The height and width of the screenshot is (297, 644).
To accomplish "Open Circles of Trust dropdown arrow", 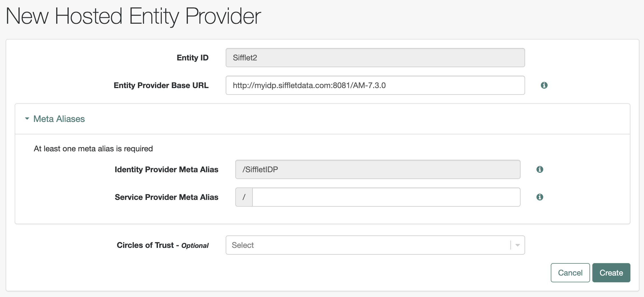I will [x=517, y=245].
